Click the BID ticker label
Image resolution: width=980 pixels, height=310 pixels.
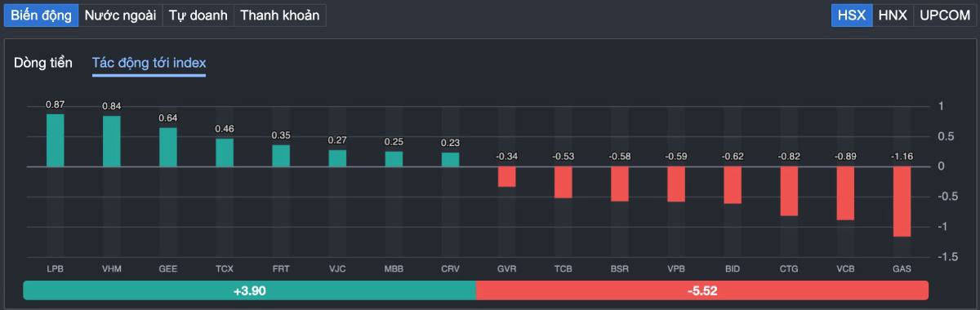click(x=733, y=268)
